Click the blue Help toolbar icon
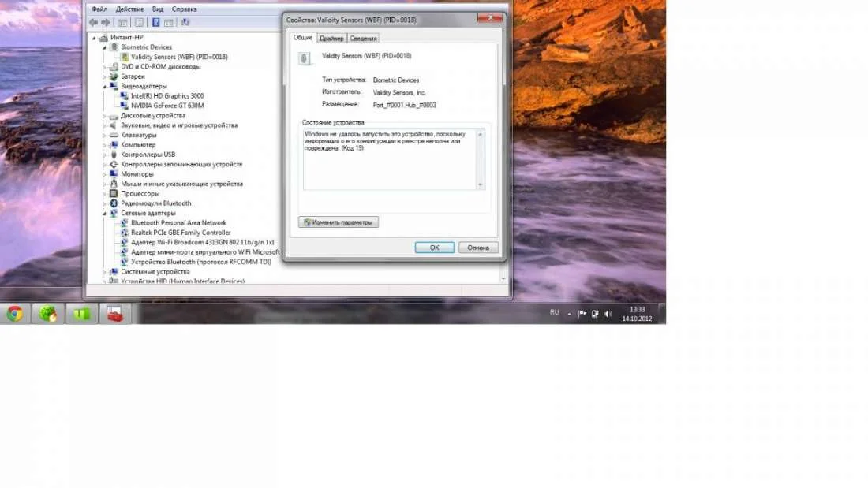 [x=155, y=23]
